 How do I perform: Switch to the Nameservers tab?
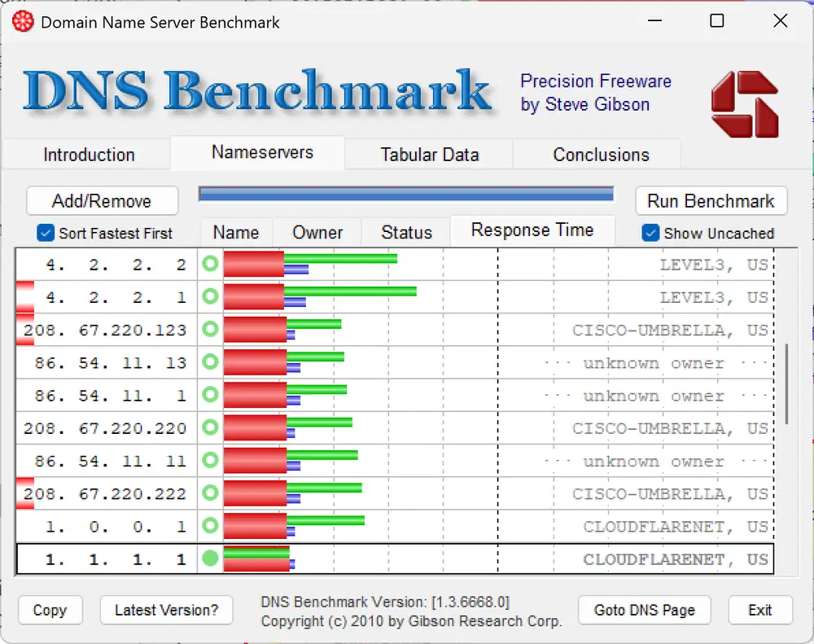click(262, 152)
